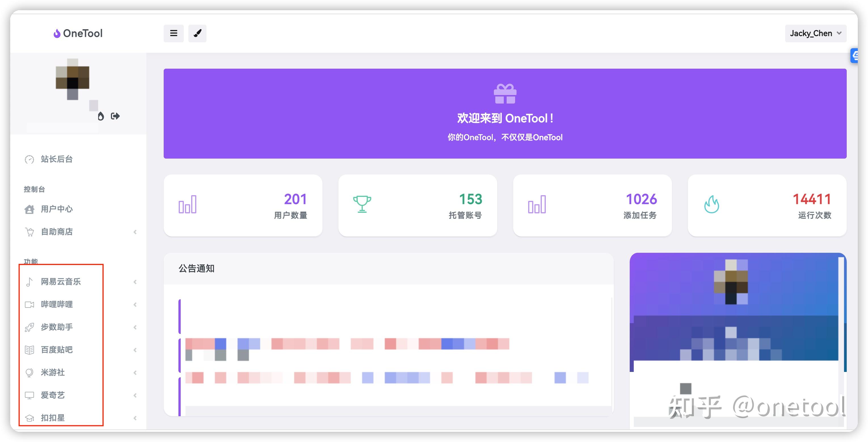This screenshot has height=442, width=868.
Task: Open the theme paintbrush button
Action: tap(197, 33)
